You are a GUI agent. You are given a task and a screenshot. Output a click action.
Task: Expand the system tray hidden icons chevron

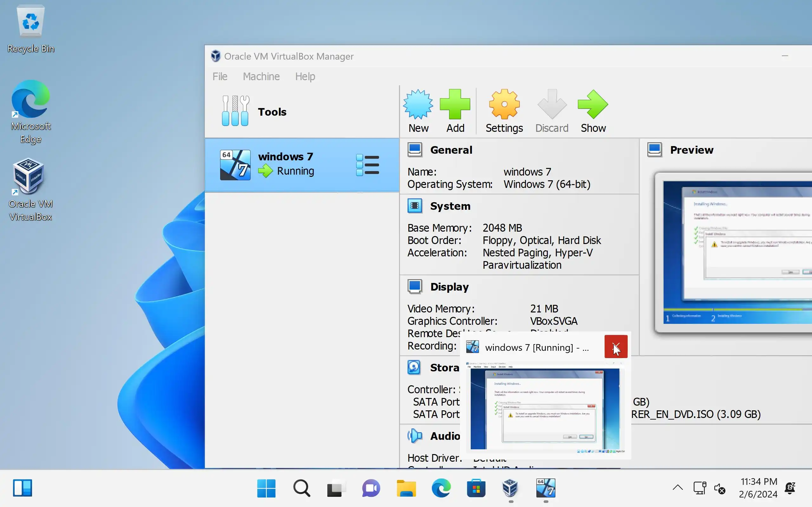point(678,488)
